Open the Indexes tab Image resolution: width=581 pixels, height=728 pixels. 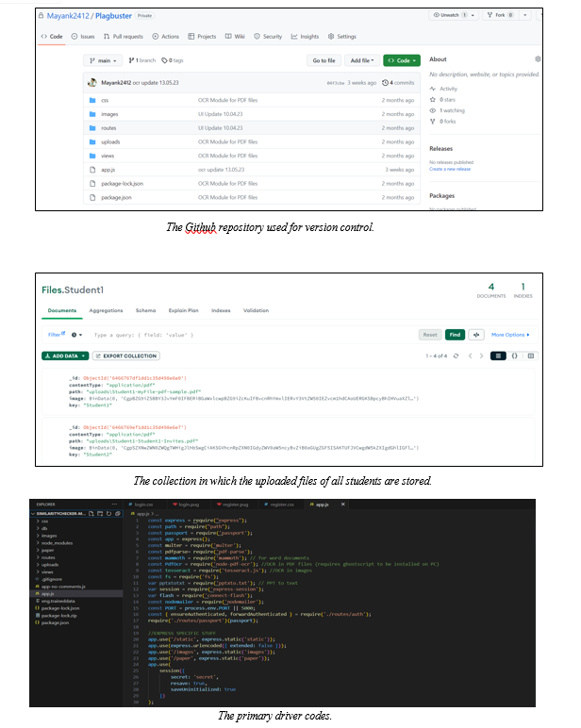pyautogui.click(x=221, y=310)
